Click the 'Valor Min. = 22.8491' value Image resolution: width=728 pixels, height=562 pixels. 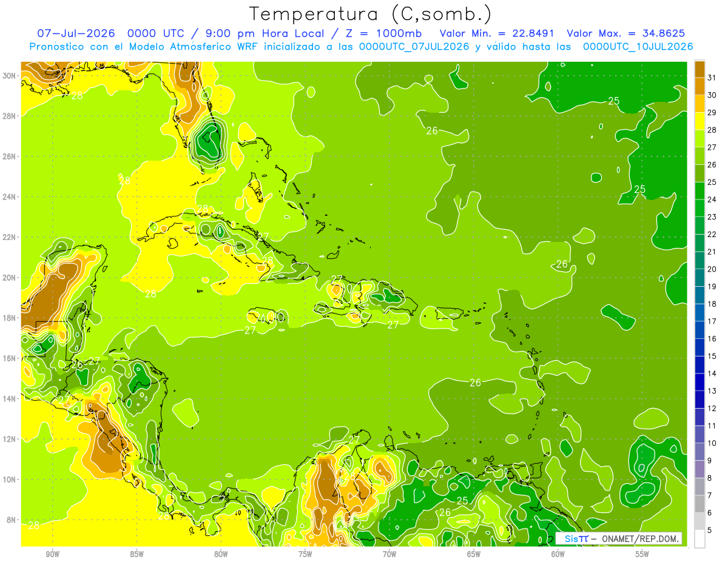497,33
